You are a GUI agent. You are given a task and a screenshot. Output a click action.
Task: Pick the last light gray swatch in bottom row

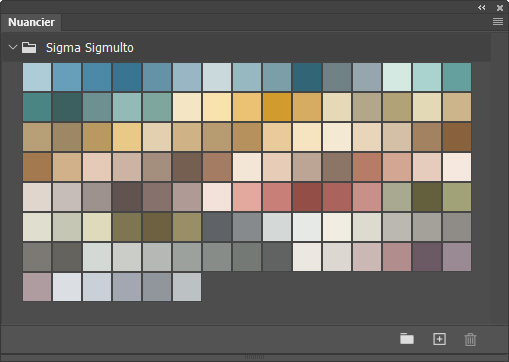click(x=187, y=287)
